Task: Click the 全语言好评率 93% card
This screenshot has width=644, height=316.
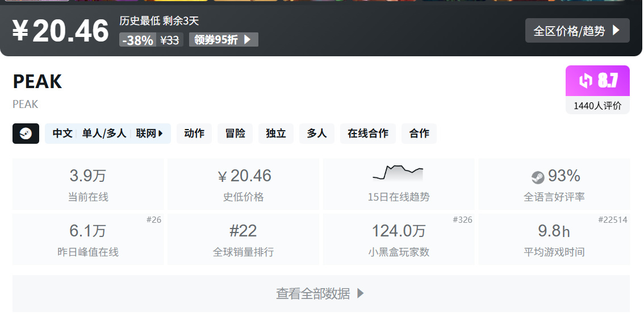Action: pyautogui.click(x=554, y=184)
